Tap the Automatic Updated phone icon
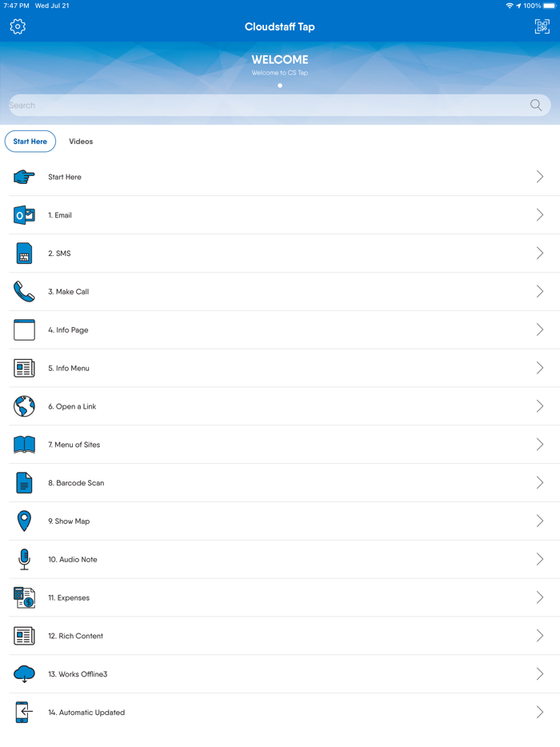Image resolution: width=560 pixels, height=747 pixels. [x=24, y=713]
